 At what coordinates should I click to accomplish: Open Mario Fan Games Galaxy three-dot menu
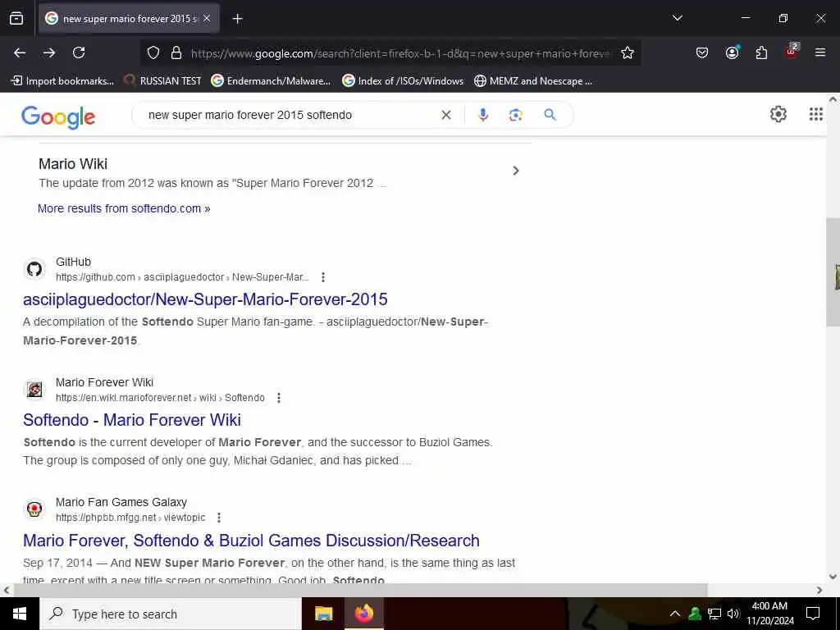point(218,518)
